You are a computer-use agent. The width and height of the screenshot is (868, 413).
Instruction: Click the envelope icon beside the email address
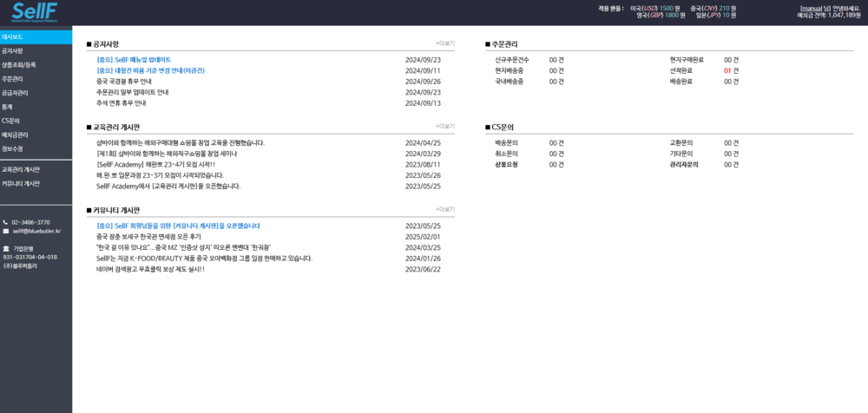tap(5, 231)
